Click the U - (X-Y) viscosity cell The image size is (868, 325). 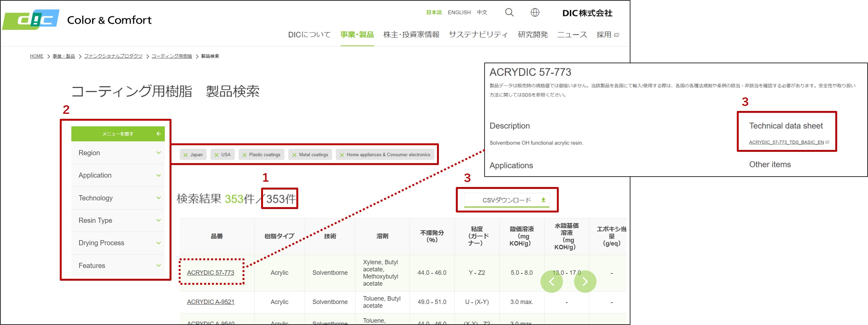coord(477,302)
